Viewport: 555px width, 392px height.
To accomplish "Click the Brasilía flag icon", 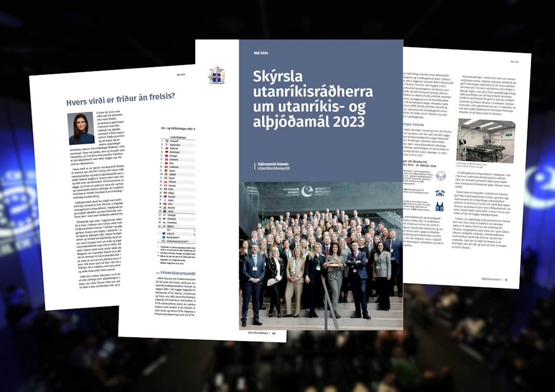I will tap(165, 208).
